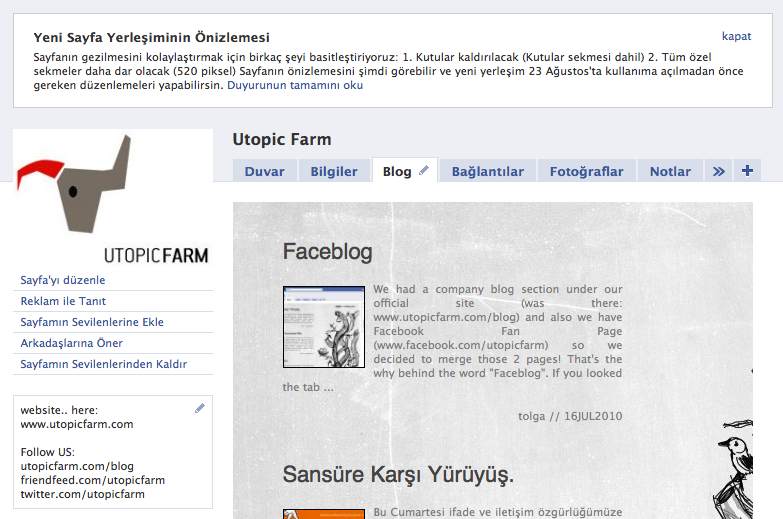
Task: Add a new tab with the plus icon
Action: (747, 171)
